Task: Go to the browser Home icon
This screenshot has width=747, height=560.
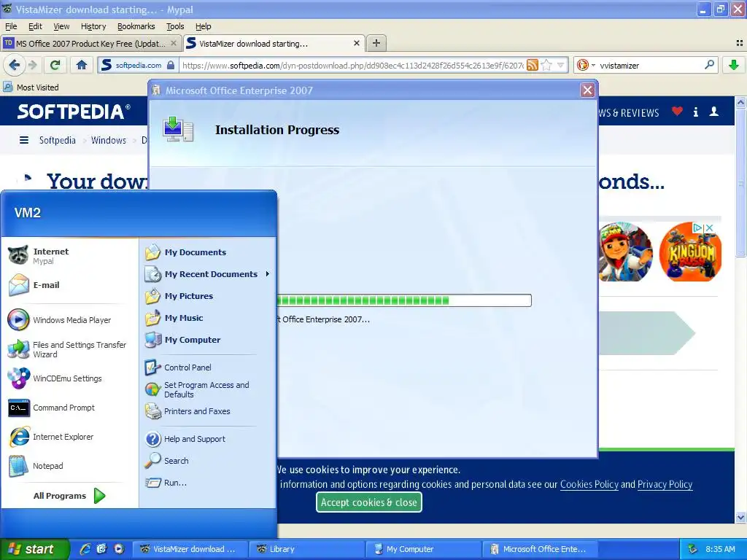Action: (82, 65)
